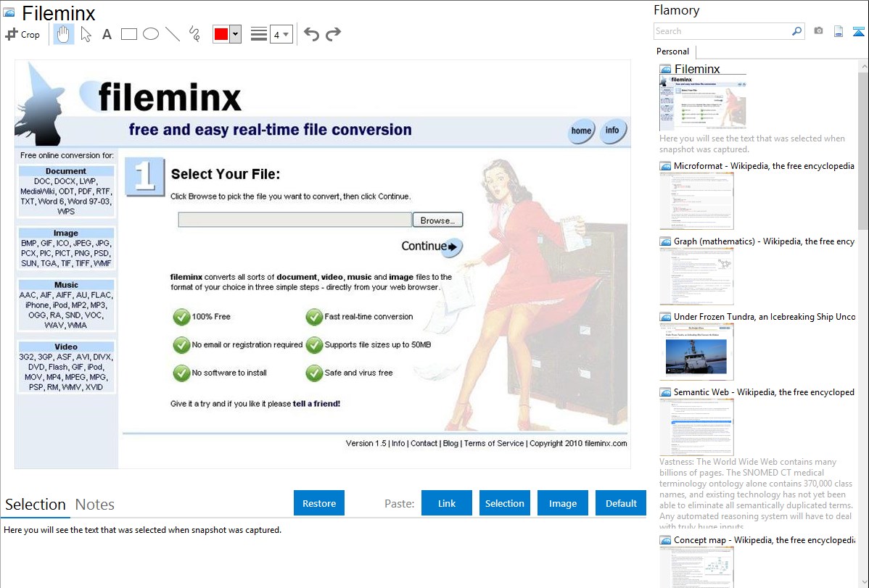The image size is (869, 588).
Task: Click the Image category heading
Action: pyautogui.click(x=66, y=233)
